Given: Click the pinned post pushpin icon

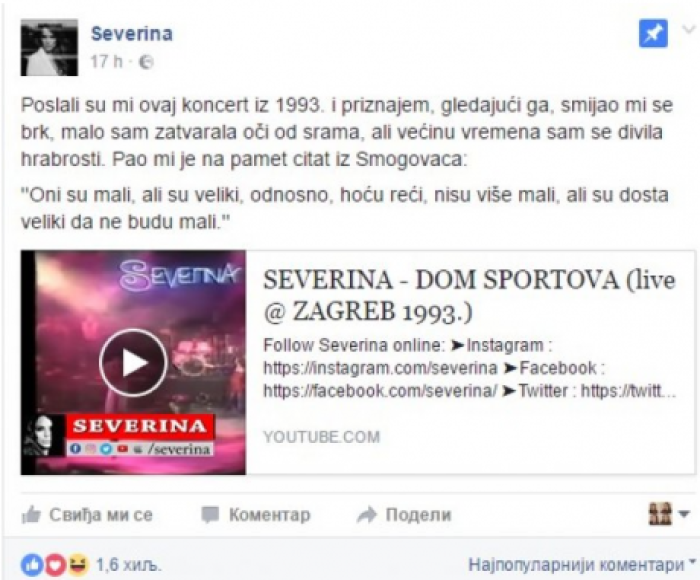Looking at the screenshot, I should [653, 33].
